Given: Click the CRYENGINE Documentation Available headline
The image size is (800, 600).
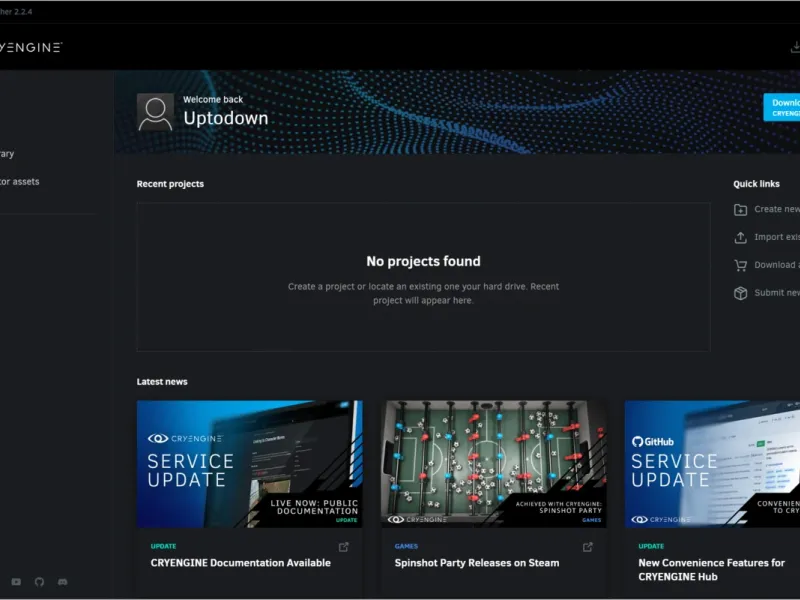Looking at the screenshot, I should [240, 563].
